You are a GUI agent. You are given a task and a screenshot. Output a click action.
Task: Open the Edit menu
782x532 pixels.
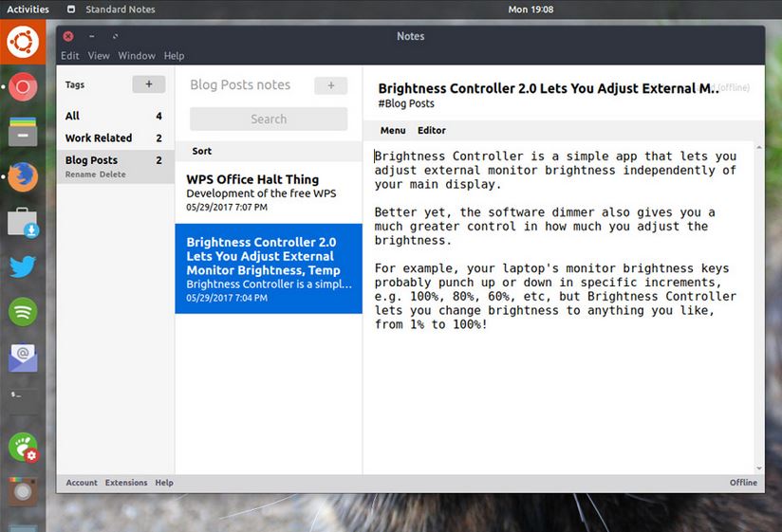point(70,56)
